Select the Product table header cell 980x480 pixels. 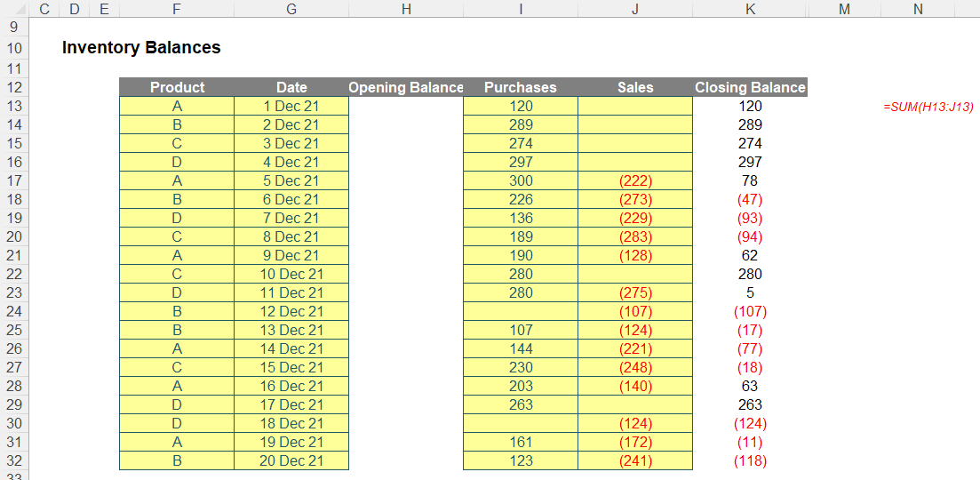pyautogui.click(x=177, y=87)
